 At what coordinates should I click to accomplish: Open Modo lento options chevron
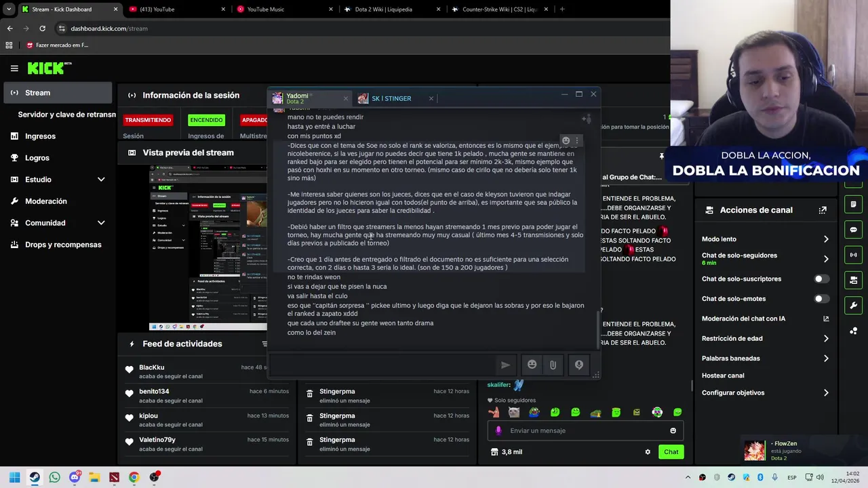[826, 239]
